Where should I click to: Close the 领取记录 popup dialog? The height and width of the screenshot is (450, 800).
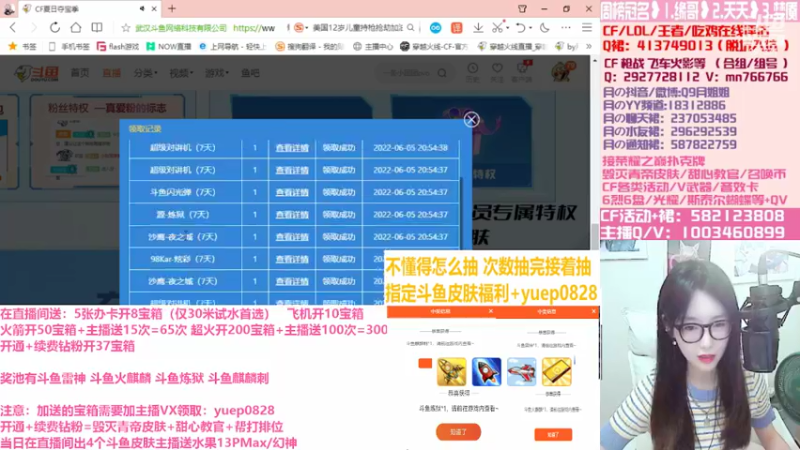471,119
